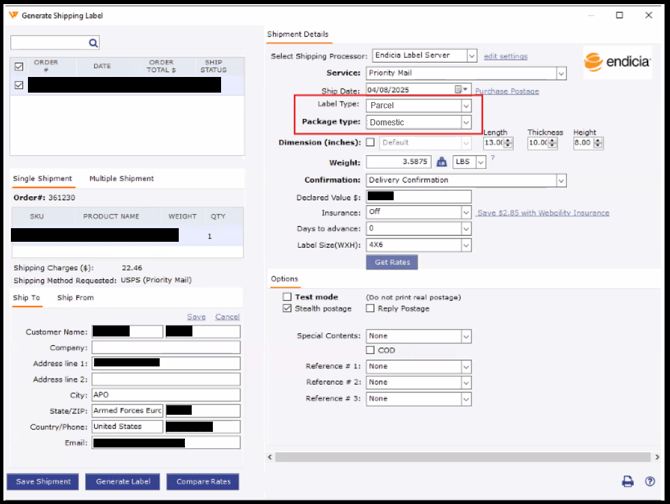
Task: Click the edit settings link
Action: [505, 57]
